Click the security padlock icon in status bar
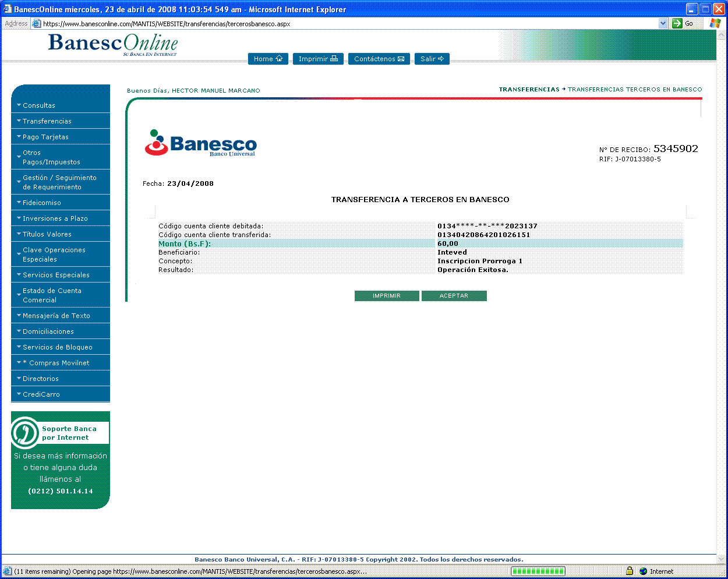The height and width of the screenshot is (579, 728). pos(630,571)
